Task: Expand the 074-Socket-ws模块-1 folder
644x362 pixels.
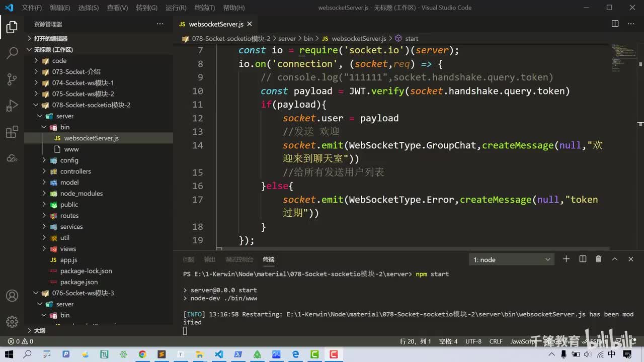Action: (99, 83)
